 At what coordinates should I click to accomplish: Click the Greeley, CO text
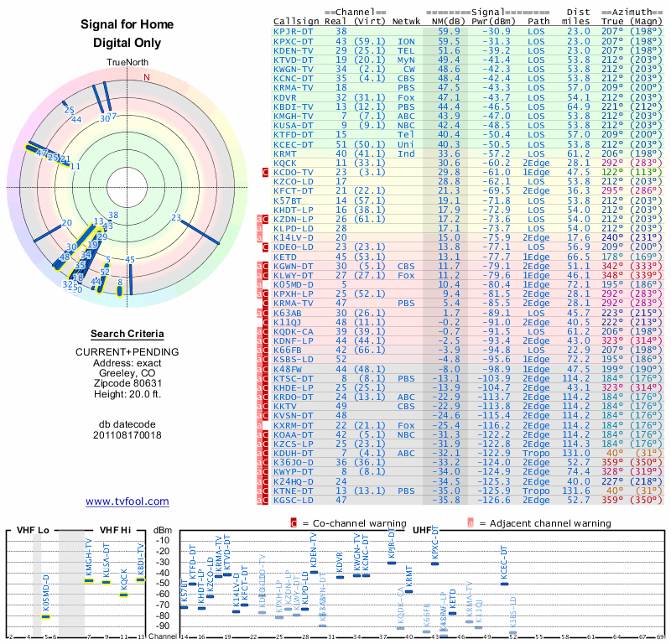[x=127, y=373]
